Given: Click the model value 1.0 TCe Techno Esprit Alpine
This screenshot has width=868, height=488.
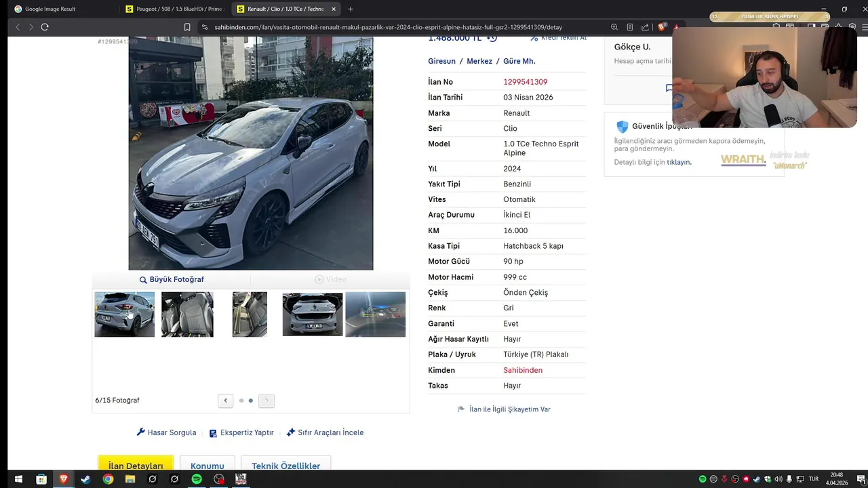Looking at the screenshot, I should 541,148.
